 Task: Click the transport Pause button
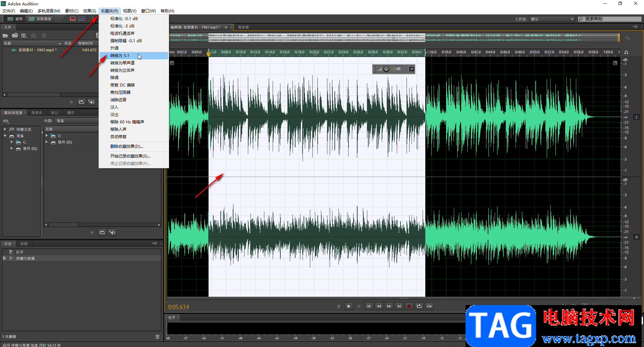[359, 306]
